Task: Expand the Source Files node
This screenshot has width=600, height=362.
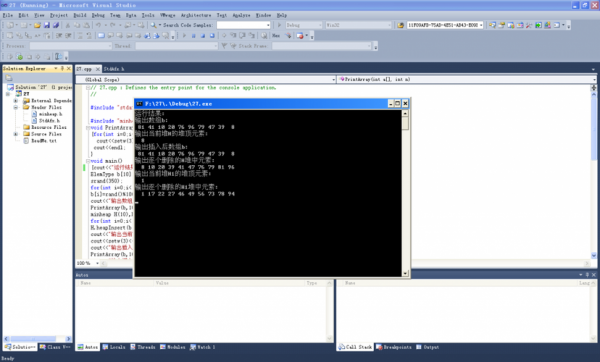Action: (x=16, y=134)
